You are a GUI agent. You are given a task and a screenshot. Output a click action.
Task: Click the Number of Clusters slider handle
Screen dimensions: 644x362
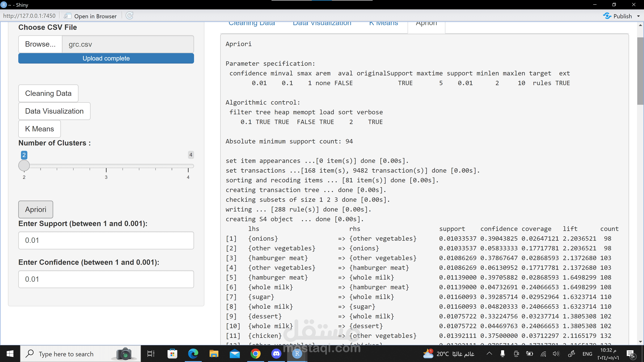point(24,165)
